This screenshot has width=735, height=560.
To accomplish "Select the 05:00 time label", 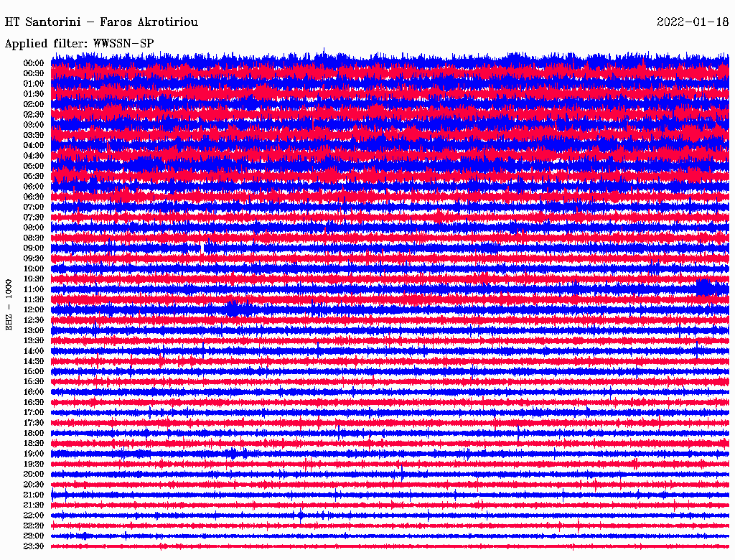I will 34,166.
